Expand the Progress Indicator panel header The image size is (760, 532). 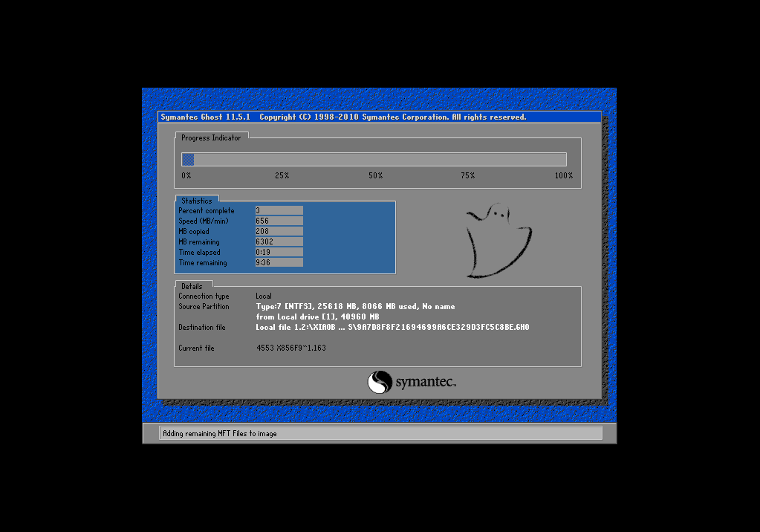(212, 137)
